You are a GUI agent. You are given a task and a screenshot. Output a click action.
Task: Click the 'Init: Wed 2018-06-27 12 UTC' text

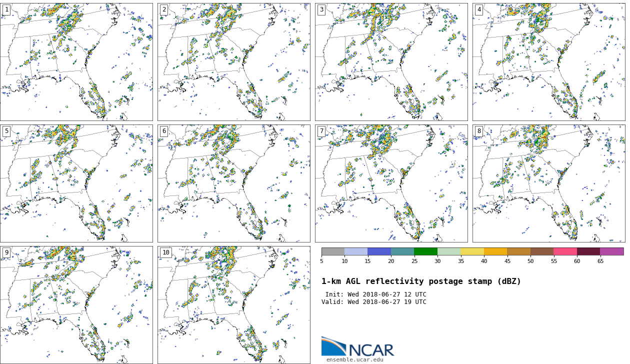376,294
